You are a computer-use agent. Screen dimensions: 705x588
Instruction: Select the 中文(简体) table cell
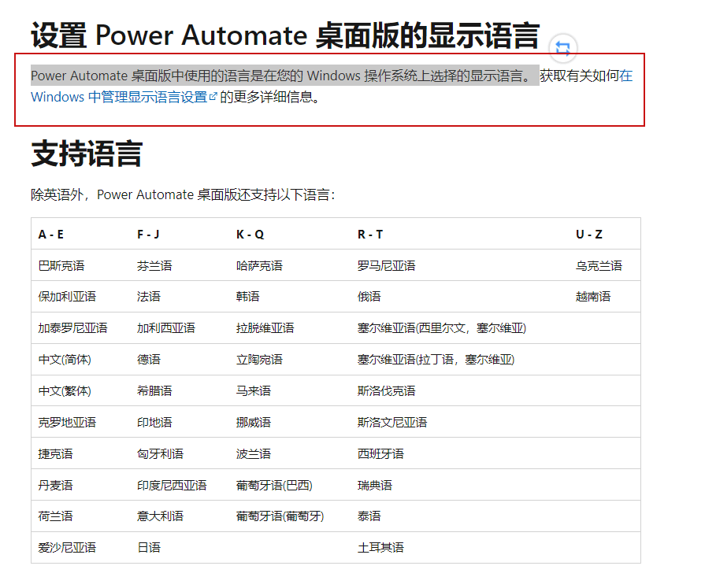[x=65, y=360]
